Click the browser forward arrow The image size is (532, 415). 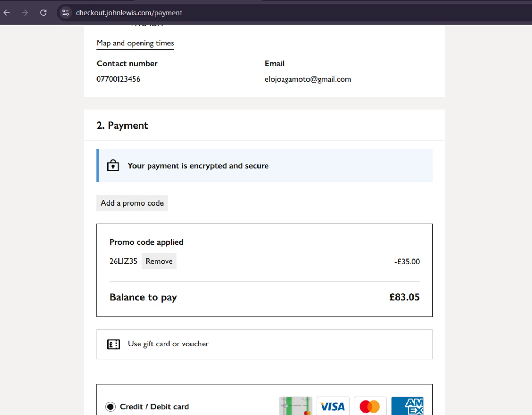coord(25,13)
